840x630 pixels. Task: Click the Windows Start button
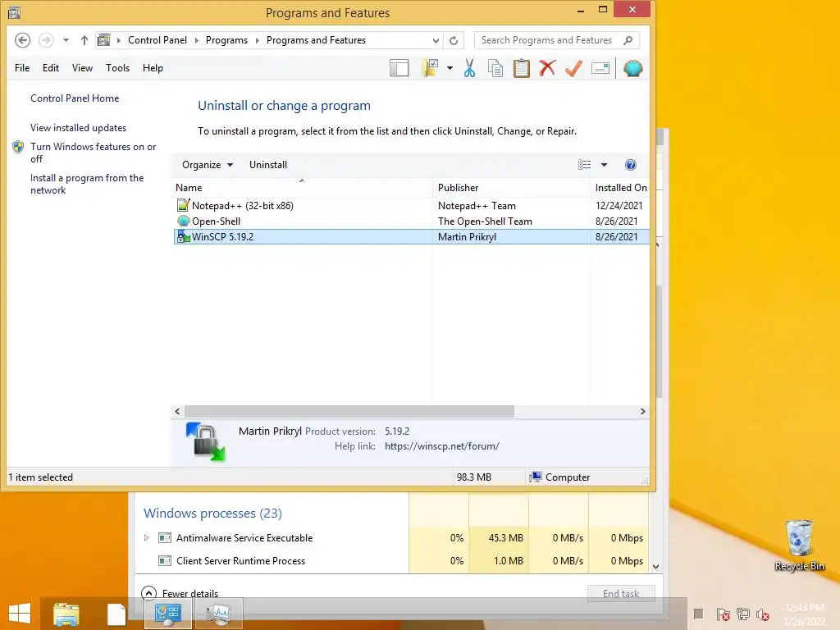coord(20,614)
